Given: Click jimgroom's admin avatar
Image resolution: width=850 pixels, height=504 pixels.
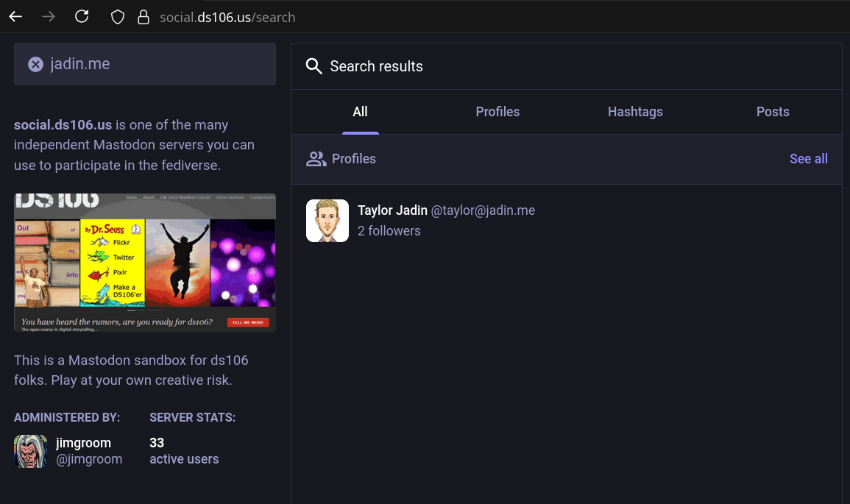Looking at the screenshot, I should point(30,451).
